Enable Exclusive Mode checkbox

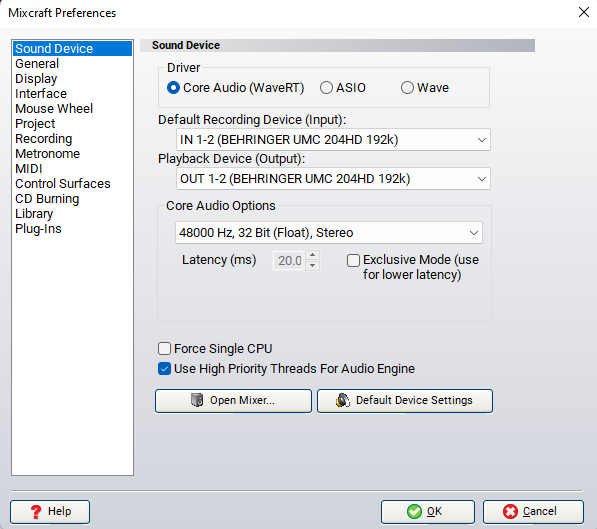pos(353,261)
